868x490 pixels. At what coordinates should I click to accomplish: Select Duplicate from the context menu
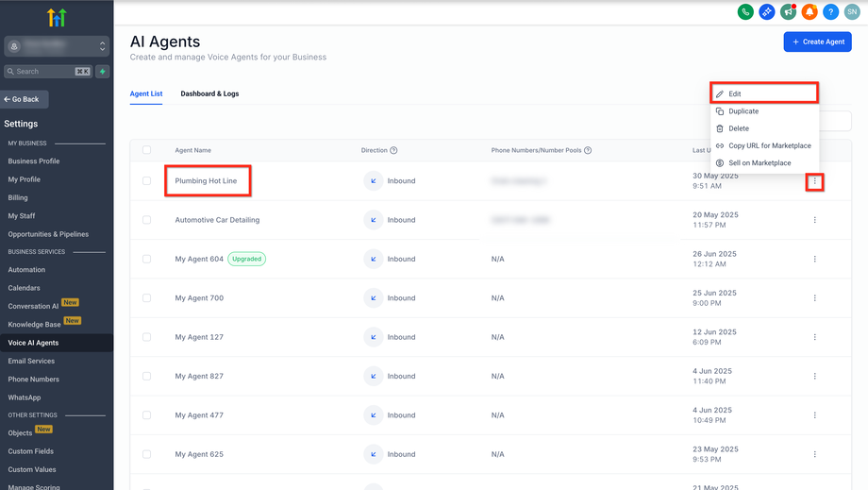click(x=743, y=111)
